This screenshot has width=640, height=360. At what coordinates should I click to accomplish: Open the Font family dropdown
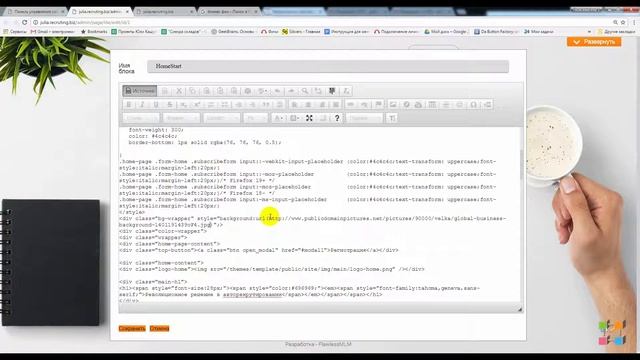tap(222, 118)
